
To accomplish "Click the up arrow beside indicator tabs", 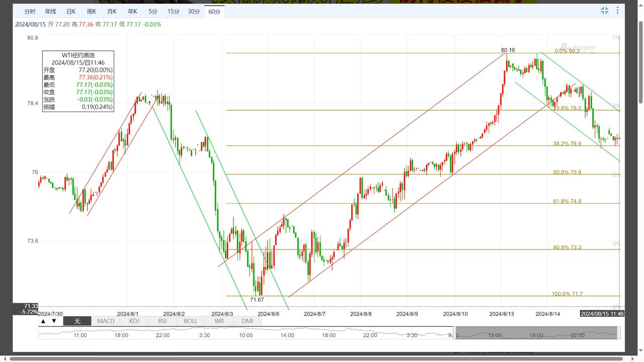I will pyautogui.click(x=43, y=321).
